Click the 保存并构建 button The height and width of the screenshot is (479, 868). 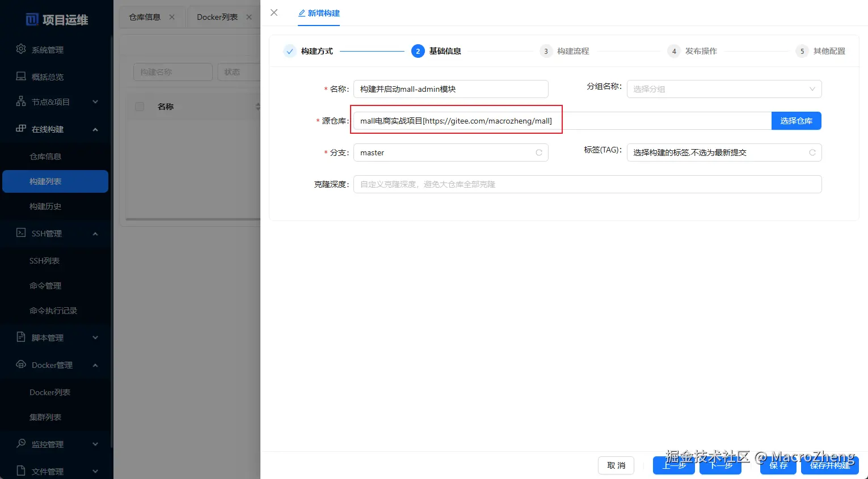pyautogui.click(x=830, y=465)
